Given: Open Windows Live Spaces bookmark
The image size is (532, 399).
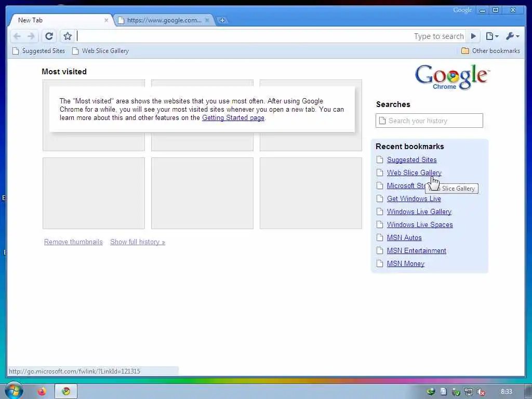Looking at the screenshot, I should point(420,224).
